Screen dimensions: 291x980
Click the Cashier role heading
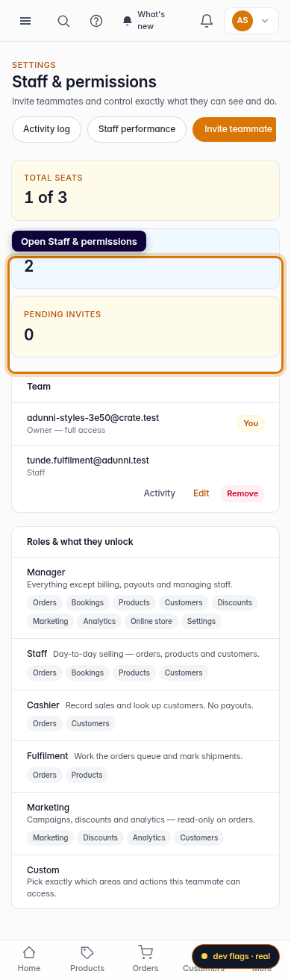[x=43, y=705]
